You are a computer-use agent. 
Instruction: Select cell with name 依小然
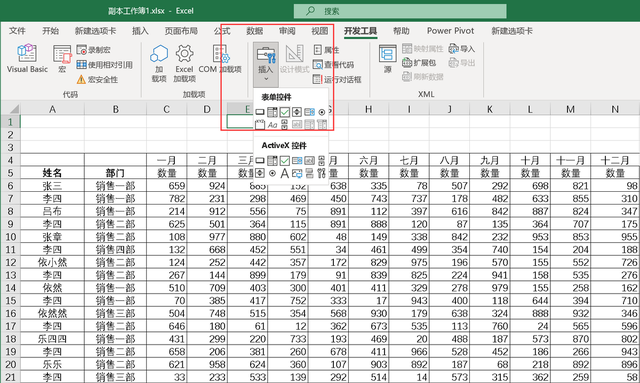tap(52, 262)
